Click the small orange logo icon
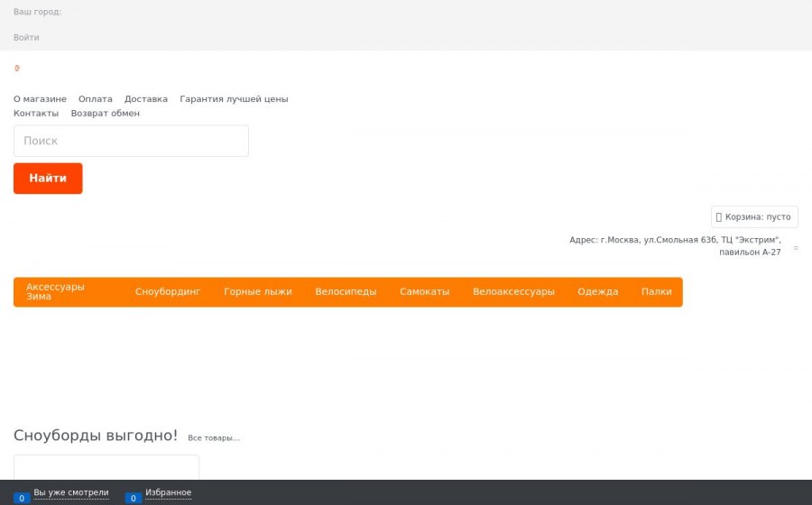This screenshot has height=505, width=812. pyautogui.click(x=17, y=68)
